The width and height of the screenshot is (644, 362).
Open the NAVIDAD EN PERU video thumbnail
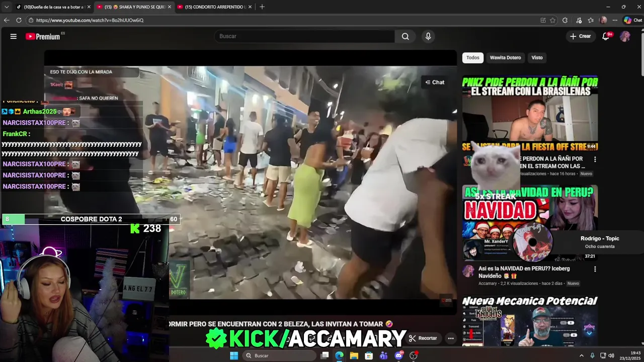(x=530, y=223)
